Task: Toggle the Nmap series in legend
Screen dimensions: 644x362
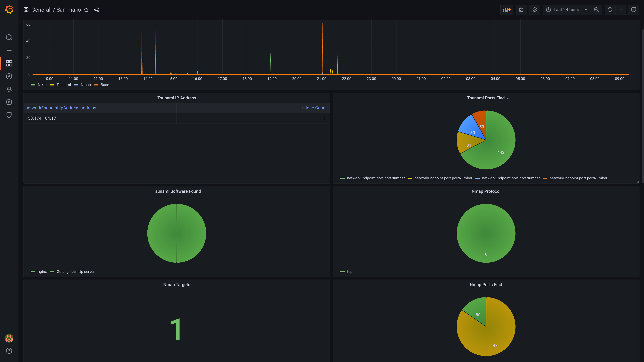Action: click(86, 85)
